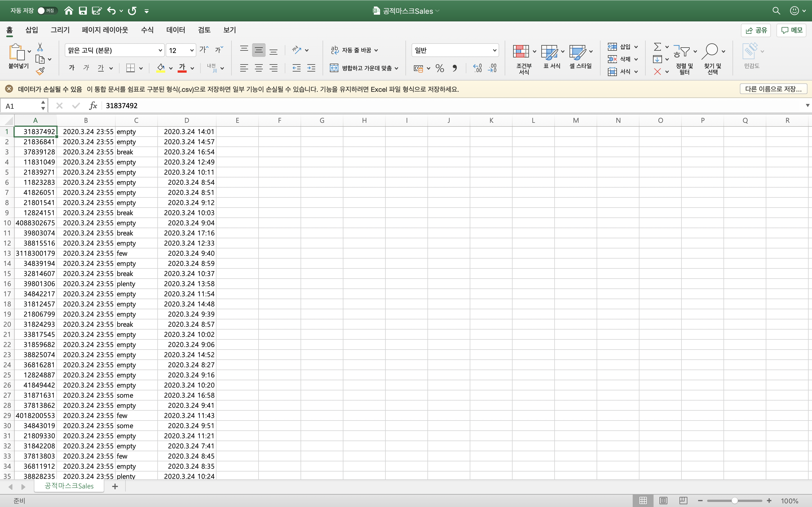Open the 데이터 ribbon tab
The image size is (812, 507).
pyautogui.click(x=175, y=30)
